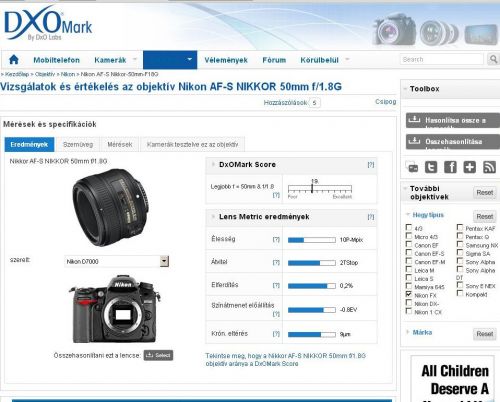Share via the Twitter icon

pyautogui.click(x=431, y=167)
